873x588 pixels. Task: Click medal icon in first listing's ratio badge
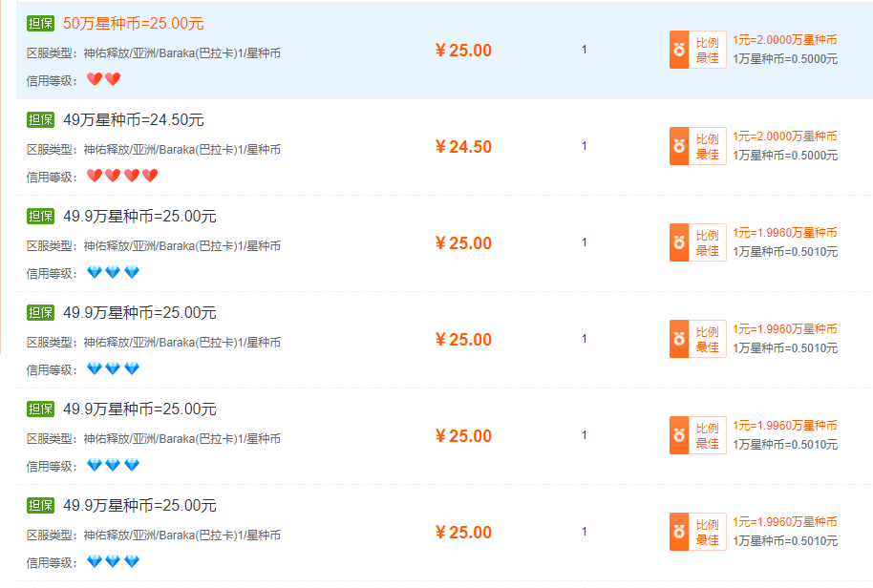pyautogui.click(x=679, y=50)
